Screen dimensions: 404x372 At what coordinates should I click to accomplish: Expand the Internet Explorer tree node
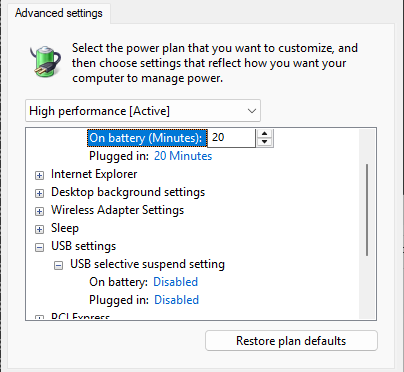[39, 175]
